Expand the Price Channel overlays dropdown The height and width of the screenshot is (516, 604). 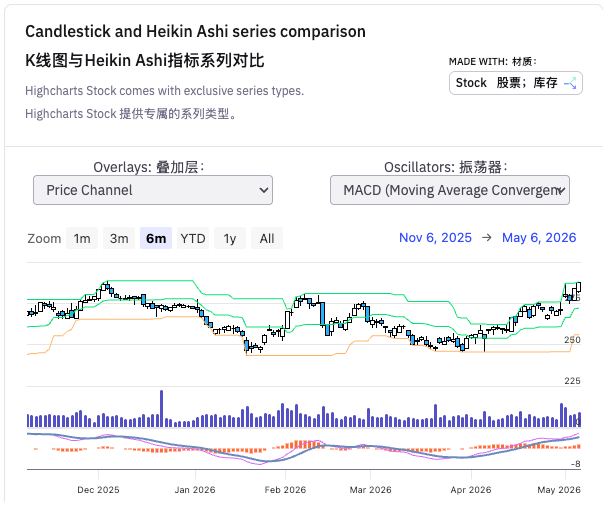[153, 190]
